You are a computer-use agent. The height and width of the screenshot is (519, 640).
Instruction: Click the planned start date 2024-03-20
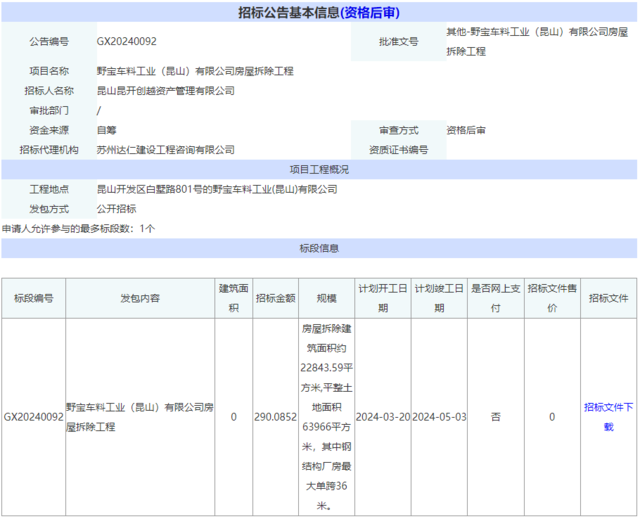[x=383, y=417]
